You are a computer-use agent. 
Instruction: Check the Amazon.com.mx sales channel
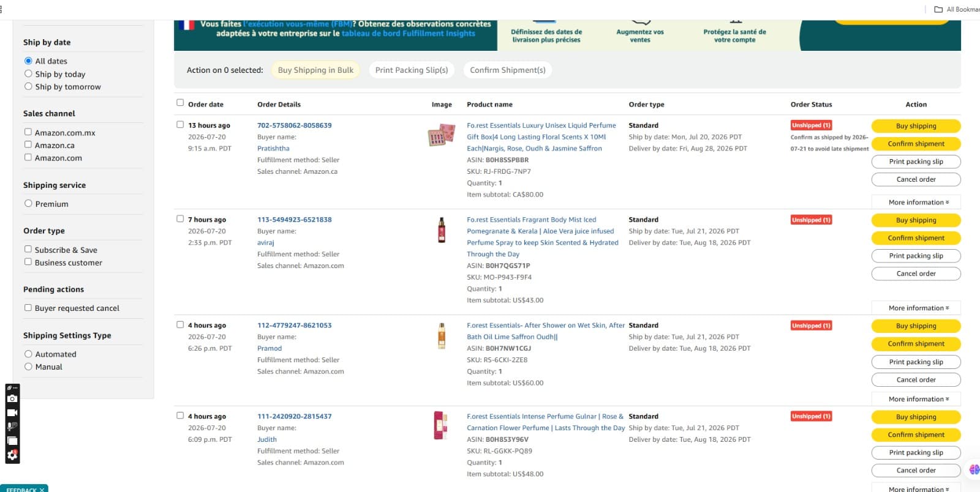coord(28,132)
